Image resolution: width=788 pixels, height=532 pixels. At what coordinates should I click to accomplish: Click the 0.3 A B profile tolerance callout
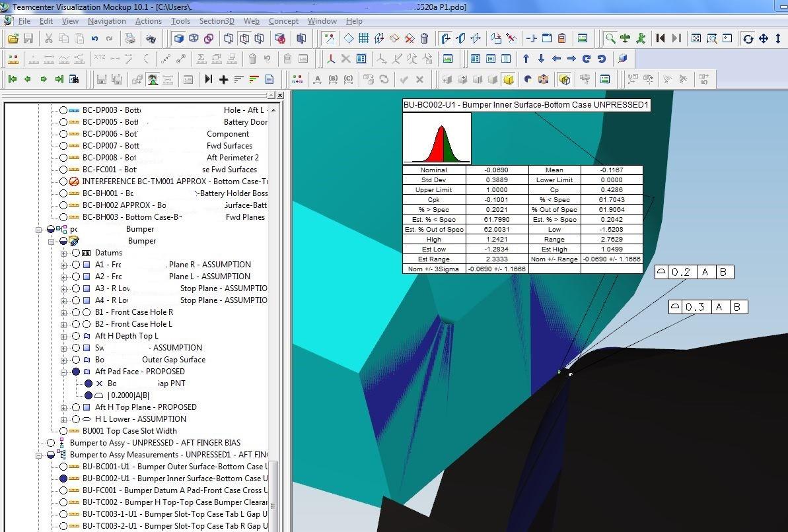point(708,307)
